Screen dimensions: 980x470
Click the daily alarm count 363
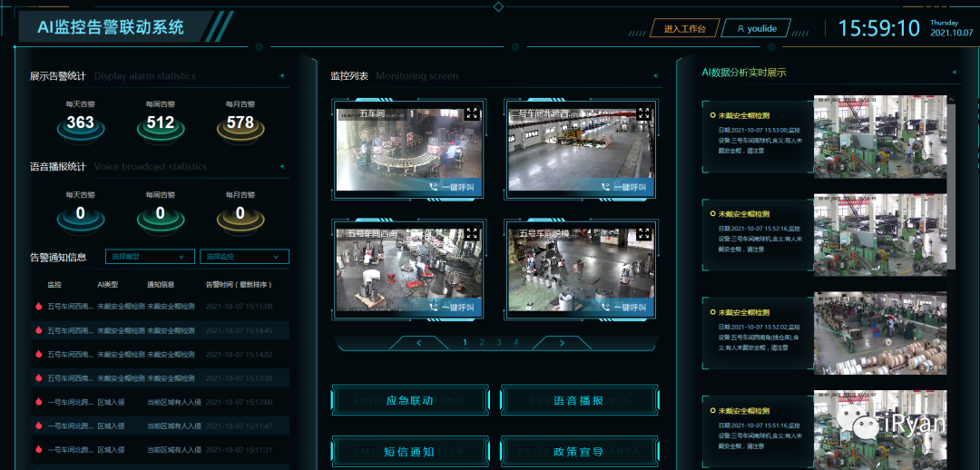tap(81, 122)
